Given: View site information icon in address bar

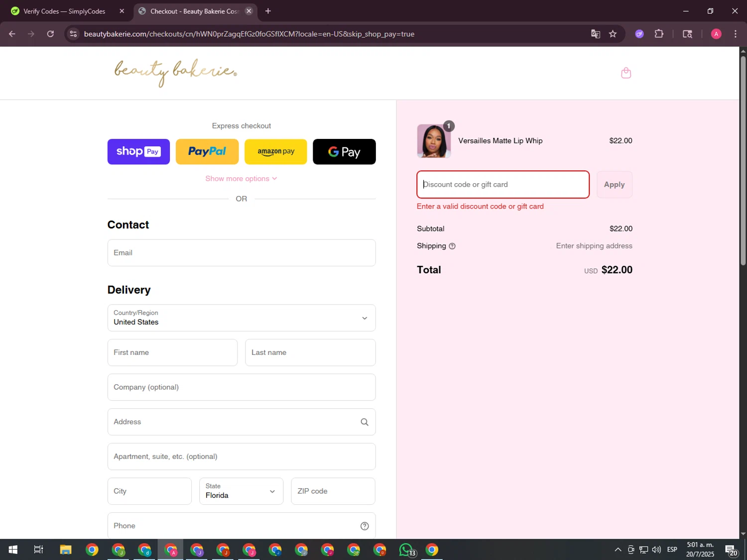Looking at the screenshot, I should (x=73, y=34).
